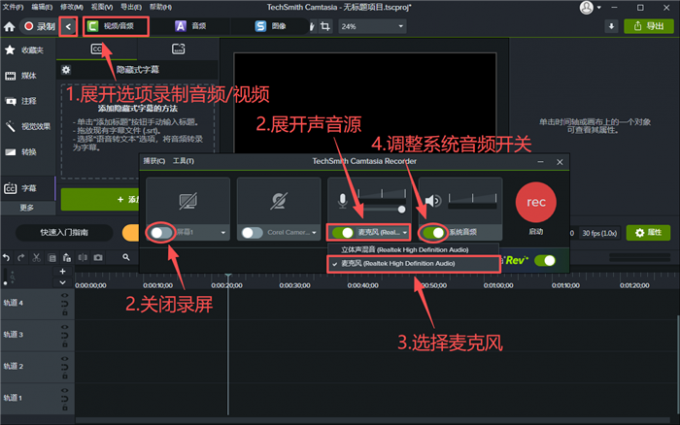Click the split clip icon
The width and height of the screenshot is (680, 425).
coord(82,258)
